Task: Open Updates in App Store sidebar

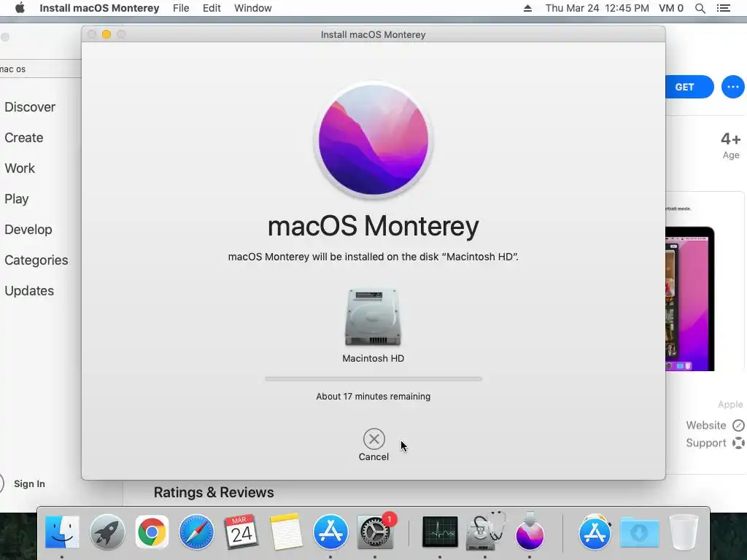Action: (x=29, y=291)
